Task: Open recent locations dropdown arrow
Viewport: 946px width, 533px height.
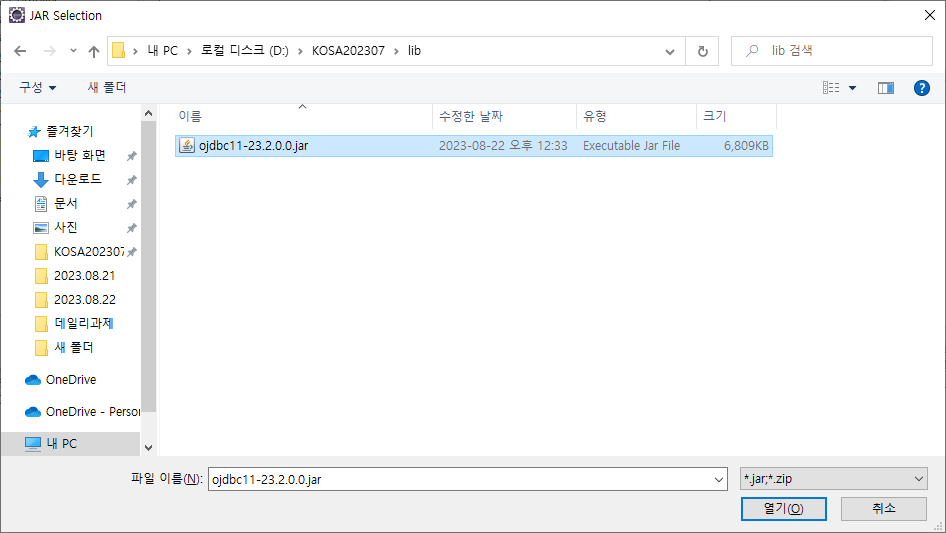Action: 73,51
